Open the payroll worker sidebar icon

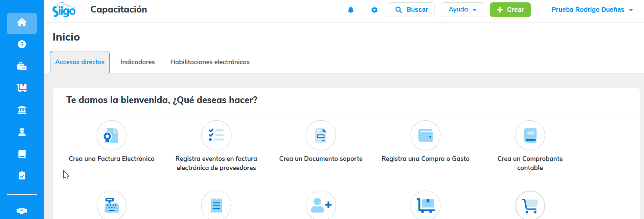pos(22,132)
